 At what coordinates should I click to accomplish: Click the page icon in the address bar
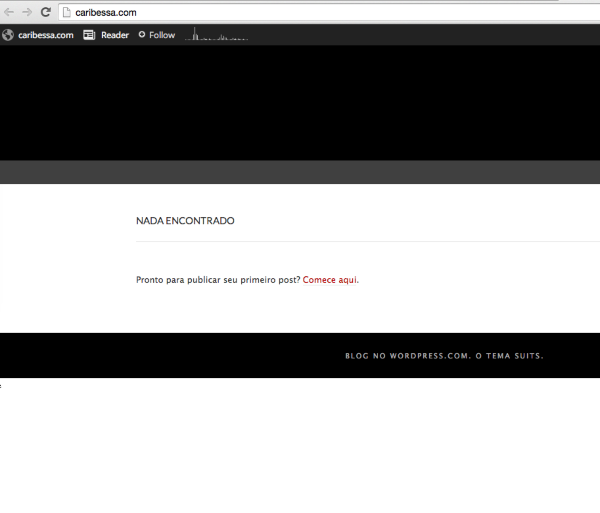coord(67,13)
